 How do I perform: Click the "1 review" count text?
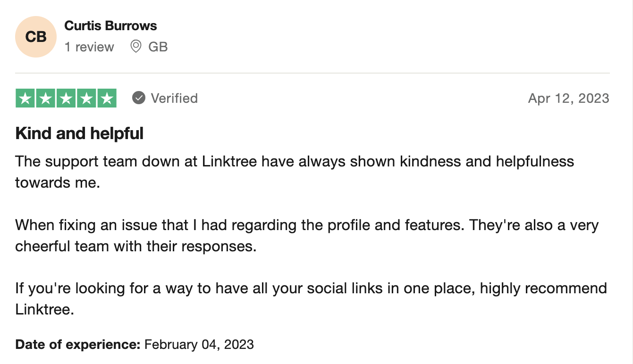coord(89,47)
